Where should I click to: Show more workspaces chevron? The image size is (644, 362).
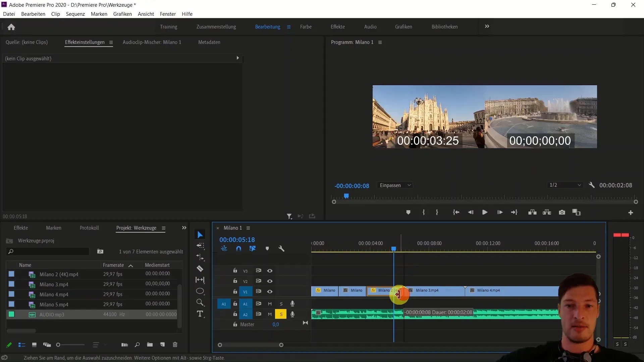point(487,26)
